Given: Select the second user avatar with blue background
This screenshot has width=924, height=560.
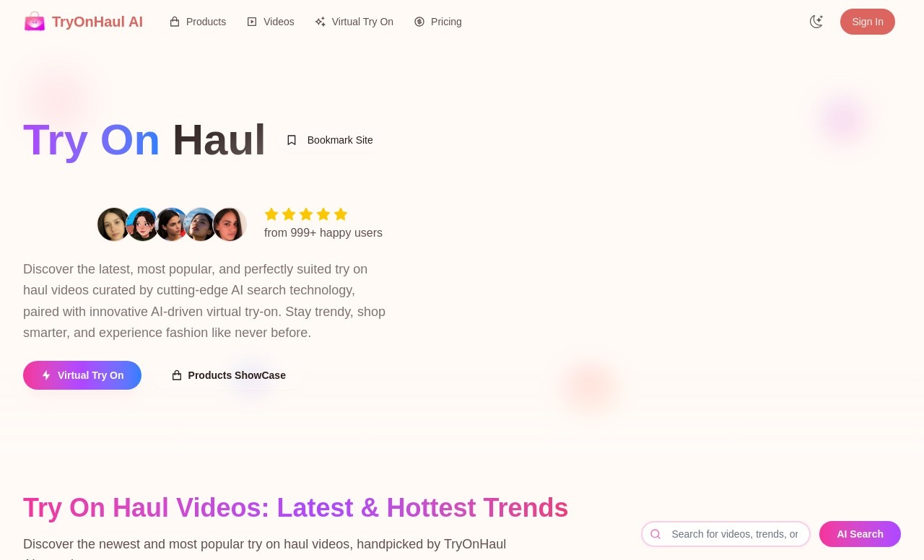Looking at the screenshot, I should [x=143, y=224].
